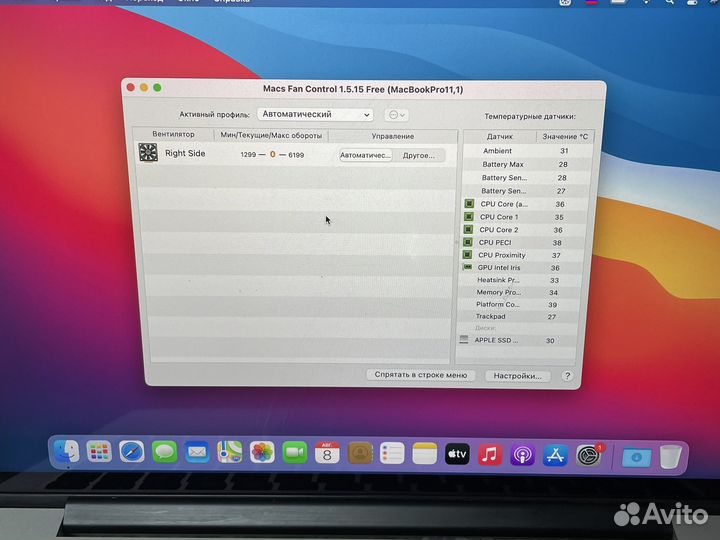The width and height of the screenshot is (720, 540).
Task: Open Contacts app in the Dock
Action: (360, 454)
